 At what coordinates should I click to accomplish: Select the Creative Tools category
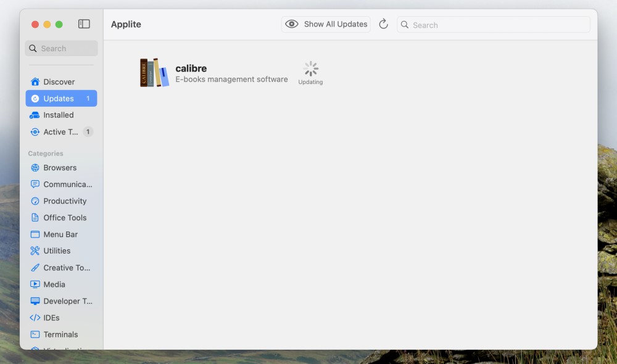[61, 268]
